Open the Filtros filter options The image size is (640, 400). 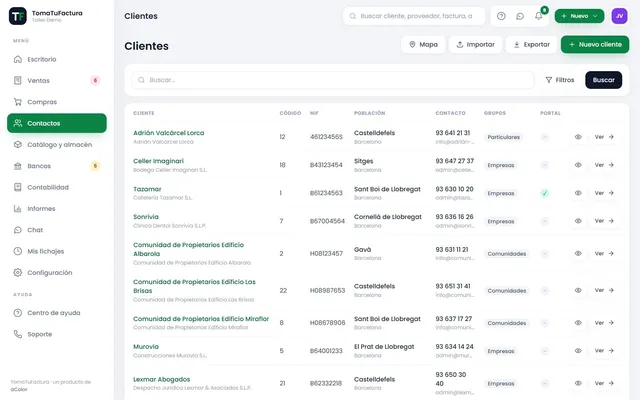coord(560,80)
